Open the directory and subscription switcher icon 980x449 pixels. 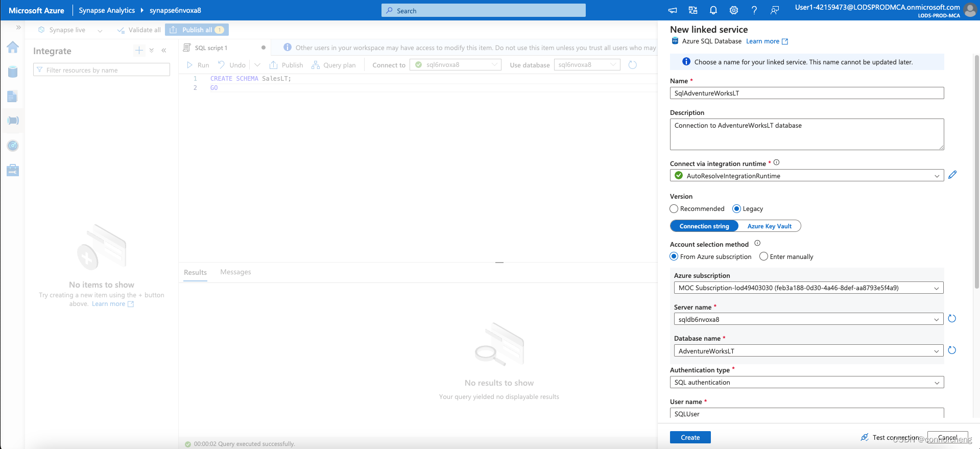click(x=693, y=10)
